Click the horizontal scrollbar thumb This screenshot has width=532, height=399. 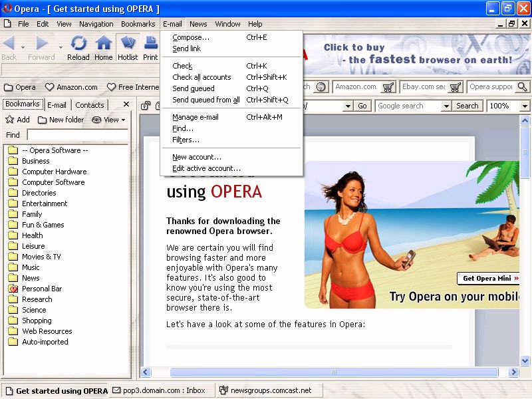(x=334, y=372)
